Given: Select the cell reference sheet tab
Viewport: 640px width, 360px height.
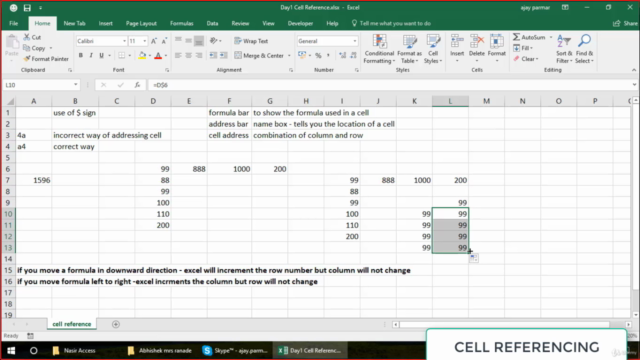Looking at the screenshot, I should pos(72,324).
